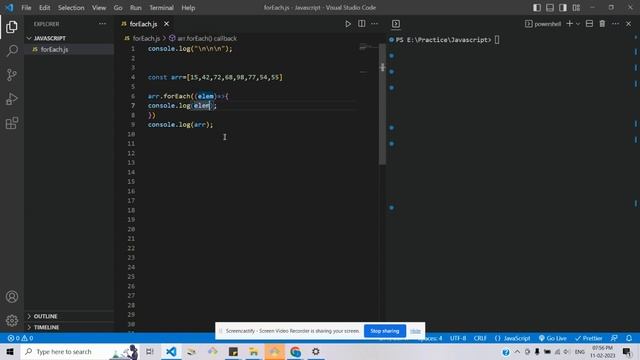The image size is (640, 360).
Task: Click the terminal prompt input line
Action: pyautogui.click(x=448, y=40)
